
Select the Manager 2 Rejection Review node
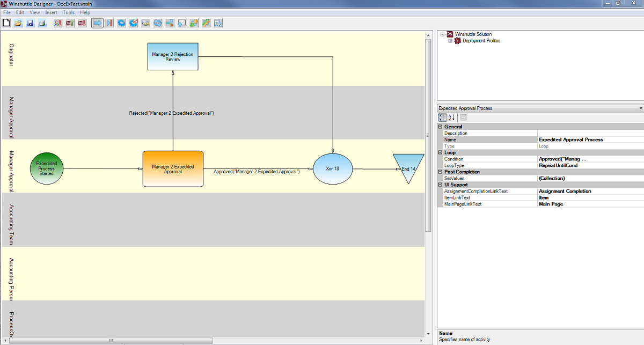173,56
